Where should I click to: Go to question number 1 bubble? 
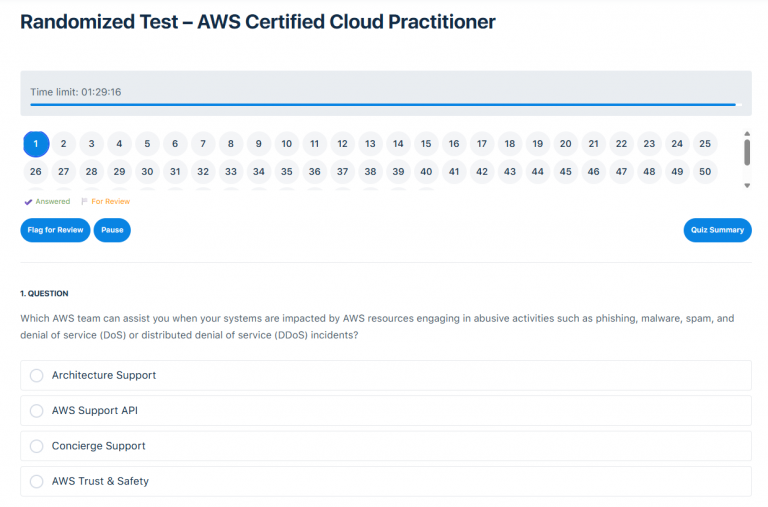(36, 144)
